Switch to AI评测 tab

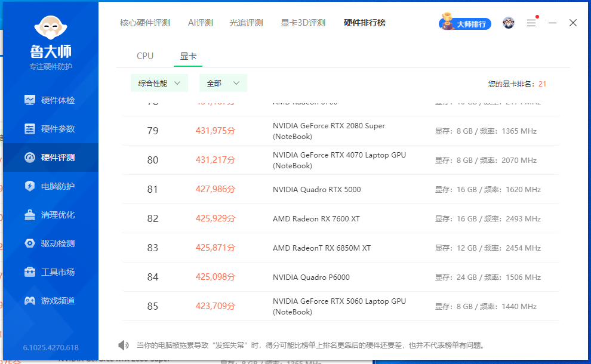pos(201,23)
